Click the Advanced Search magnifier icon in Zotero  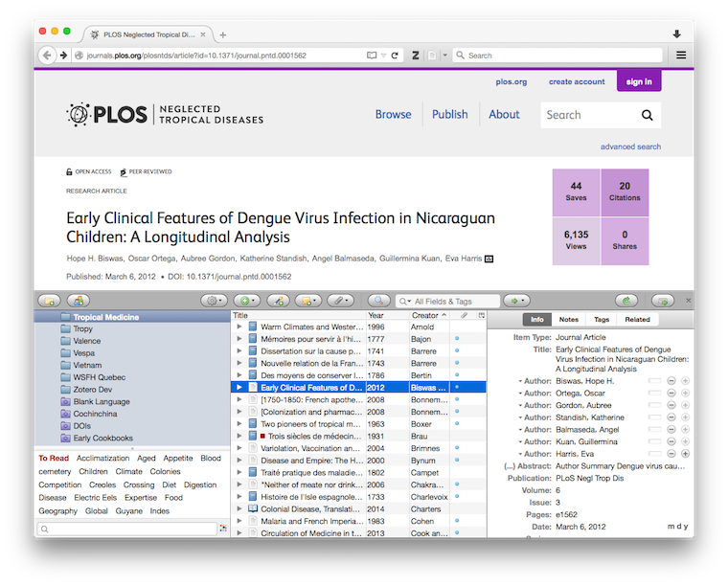click(378, 301)
